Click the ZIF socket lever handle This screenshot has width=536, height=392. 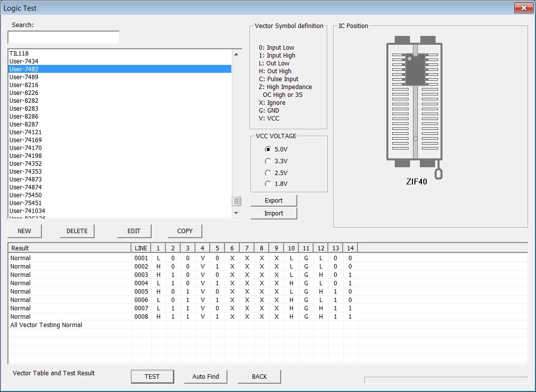[x=438, y=174]
